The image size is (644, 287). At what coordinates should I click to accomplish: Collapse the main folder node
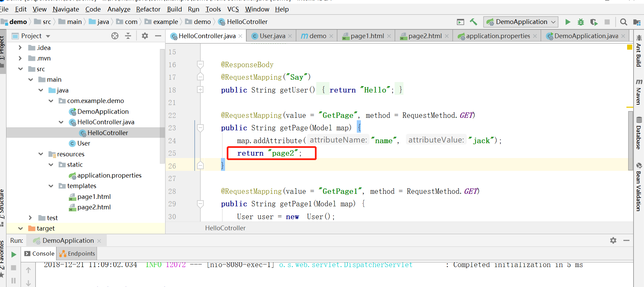(x=30, y=79)
